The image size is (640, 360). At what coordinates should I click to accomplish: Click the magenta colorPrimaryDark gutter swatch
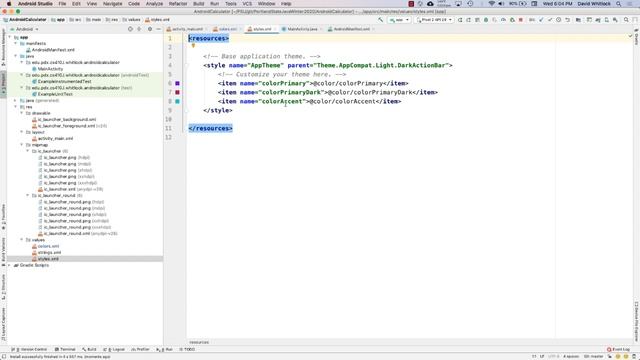coord(178,92)
